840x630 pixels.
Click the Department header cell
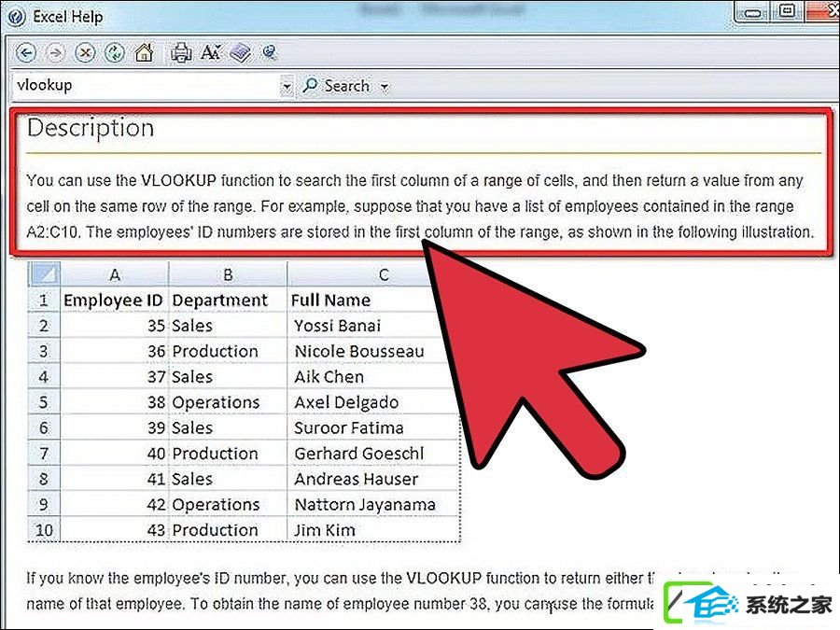coord(228,301)
